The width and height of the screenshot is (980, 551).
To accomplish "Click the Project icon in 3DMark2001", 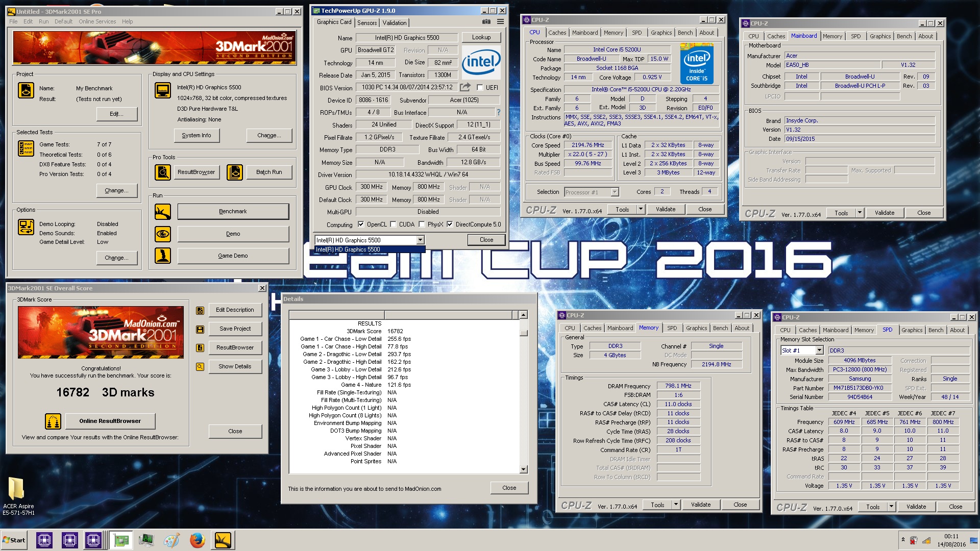I will click(26, 90).
